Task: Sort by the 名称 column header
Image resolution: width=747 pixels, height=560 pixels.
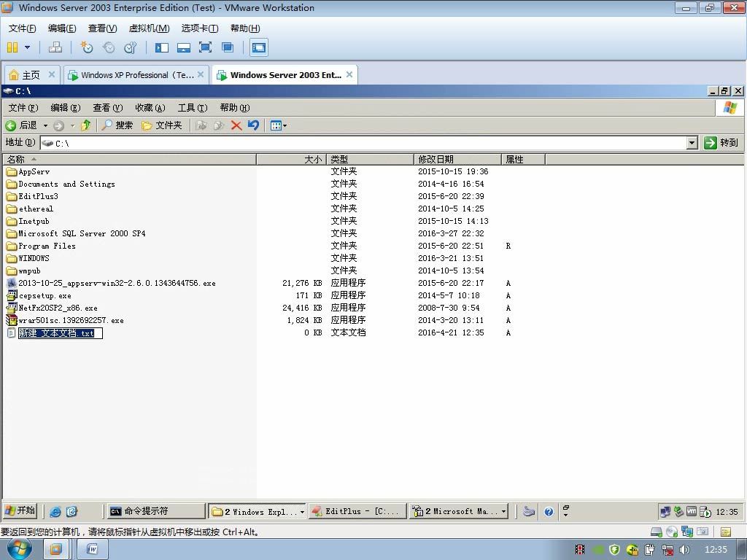Action: [130, 159]
